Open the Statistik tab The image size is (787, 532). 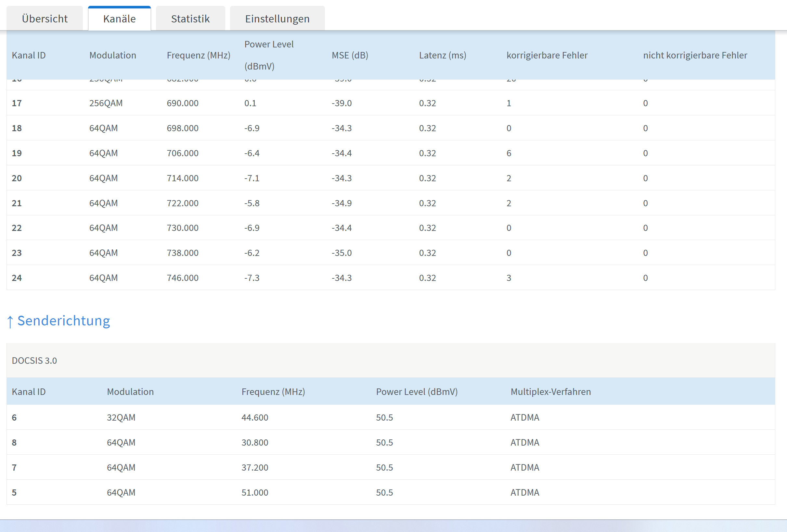coord(190,19)
